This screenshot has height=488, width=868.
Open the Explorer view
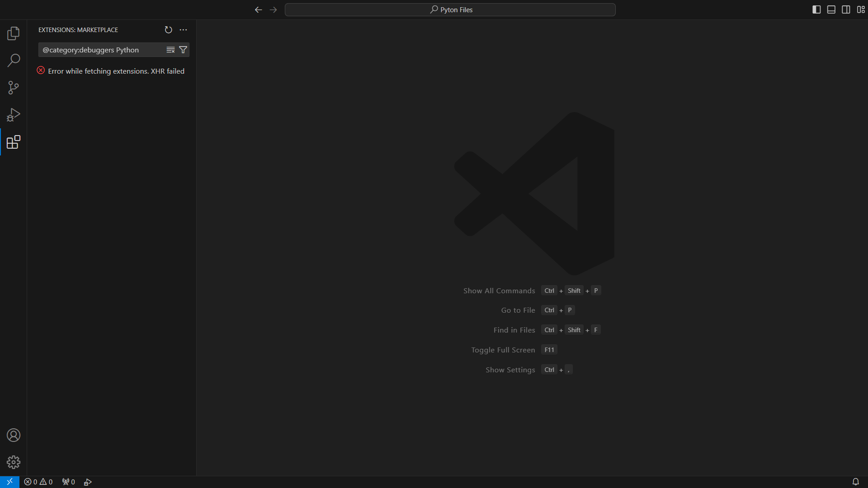pos(14,33)
